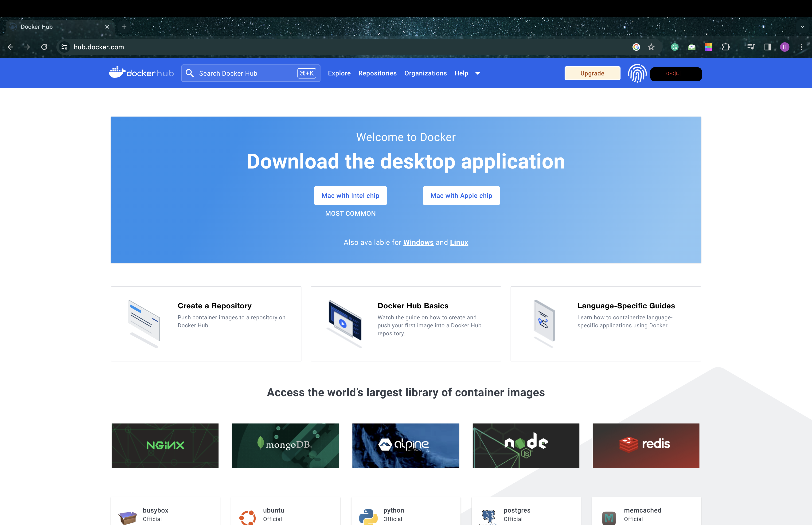Click the Grammarly extension icon

point(675,47)
